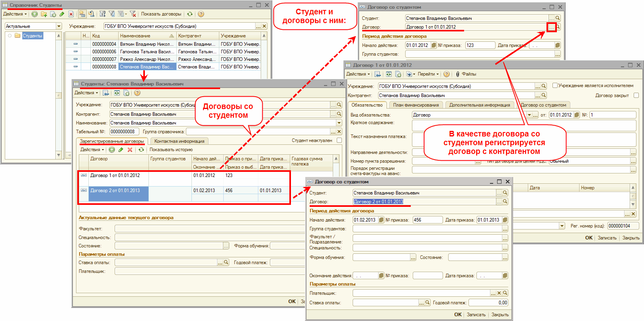Screen dimensions: 644x321
Task: Refresh registered contracts list
Action: coord(141,150)
